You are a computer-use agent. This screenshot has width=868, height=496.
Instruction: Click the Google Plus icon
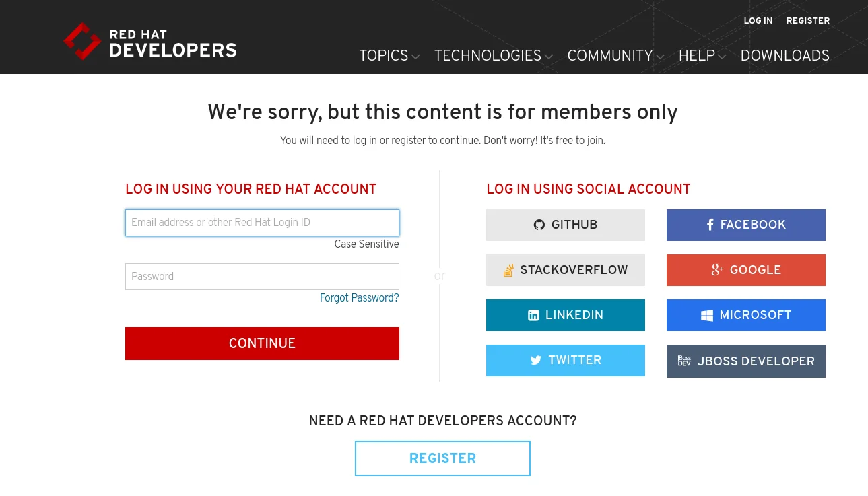coord(717,270)
